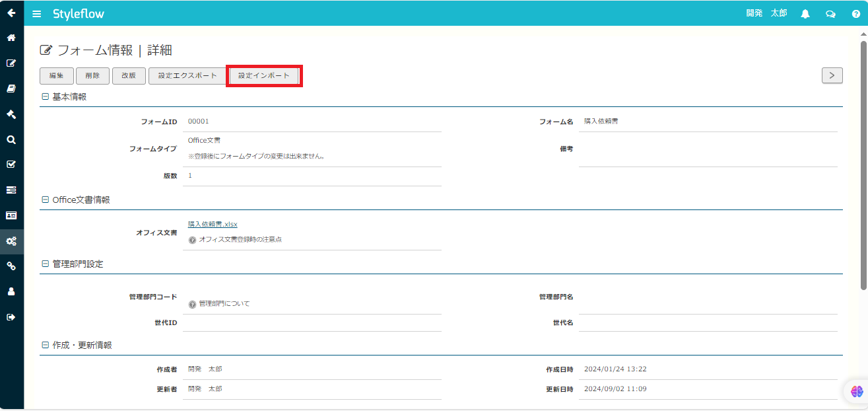Screen dimensions: 868x411
Task: Open the sidebar list rows icon
Action: tap(11, 190)
